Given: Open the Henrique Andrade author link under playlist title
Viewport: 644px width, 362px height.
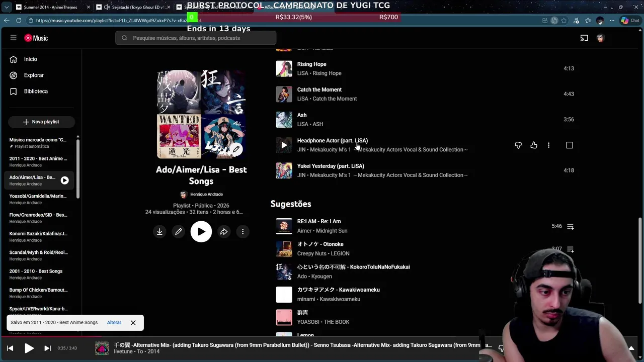Looking at the screenshot, I should point(206,195).
